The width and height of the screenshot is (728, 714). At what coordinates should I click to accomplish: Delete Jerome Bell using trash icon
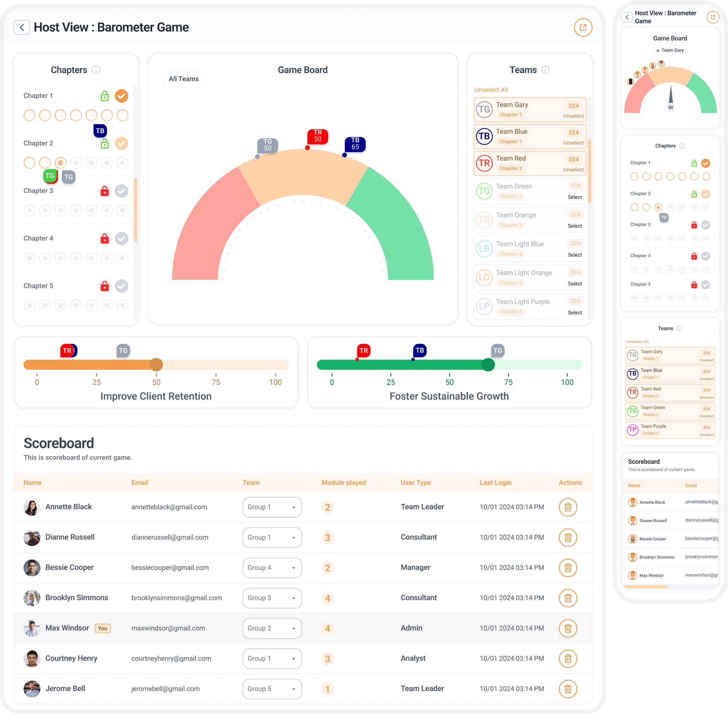(568, 689)
